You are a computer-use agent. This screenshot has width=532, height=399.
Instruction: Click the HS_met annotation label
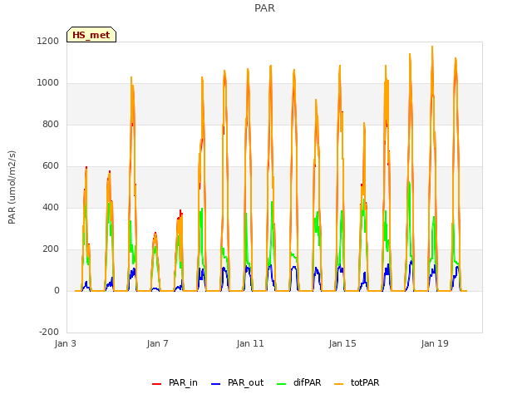click(x=91, y=35)
